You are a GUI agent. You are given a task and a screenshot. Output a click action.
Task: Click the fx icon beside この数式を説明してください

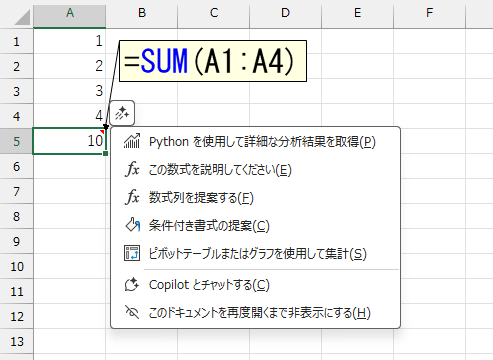point(132,169)
